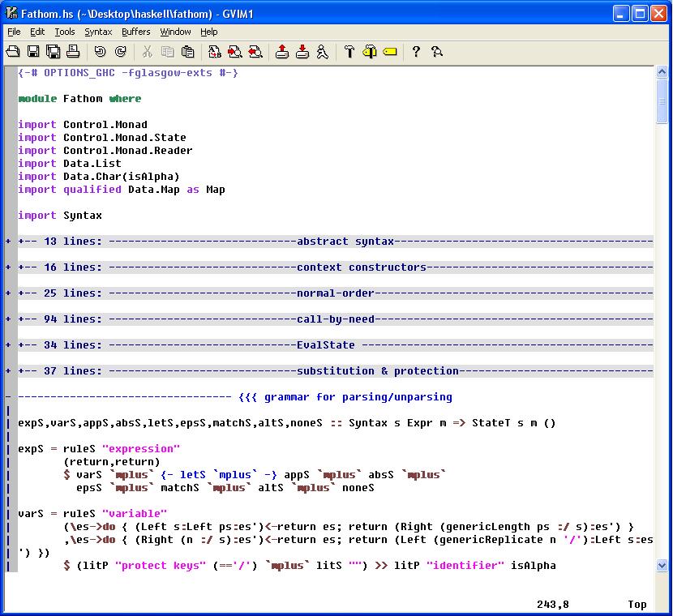Unfold the 'substitution & protection' fold
The height and width of the screenshot is (616, 673).
coord(8,371)
